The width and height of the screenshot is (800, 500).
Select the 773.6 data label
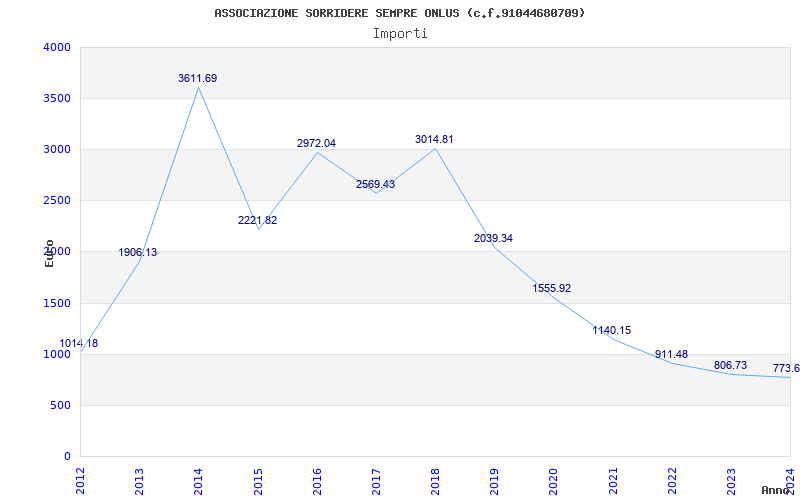pos(786,368)
